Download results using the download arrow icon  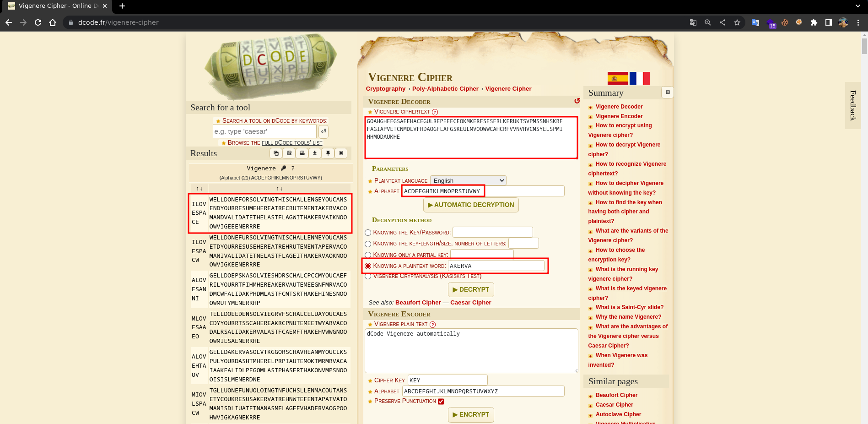point(315,153)
